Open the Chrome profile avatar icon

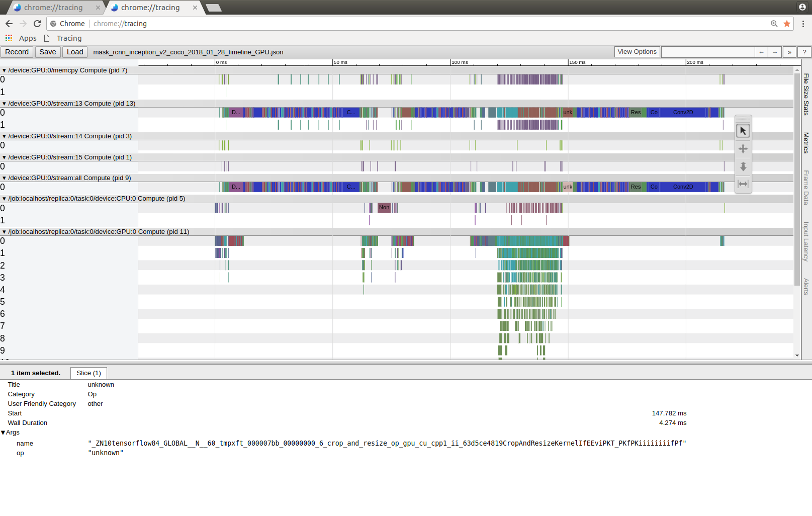[x=802, y=7]
